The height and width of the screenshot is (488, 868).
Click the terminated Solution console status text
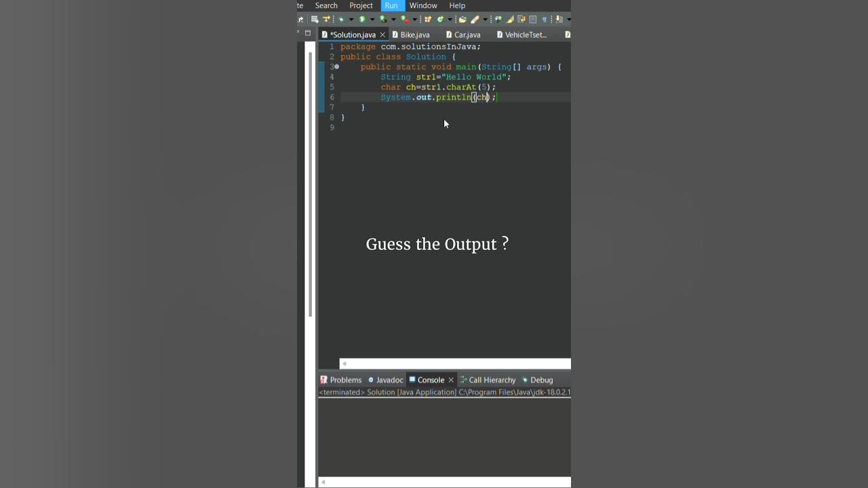[x=445, y=392]
